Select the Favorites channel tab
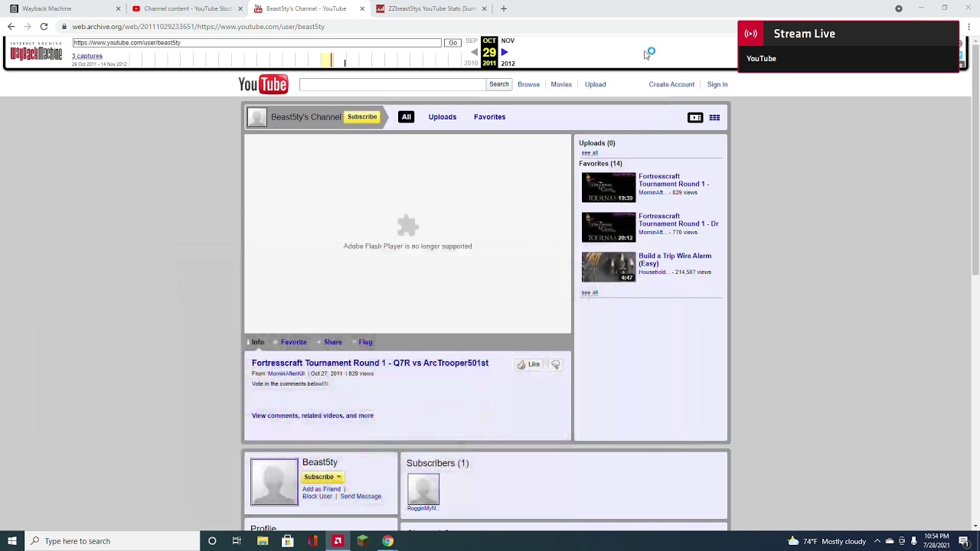980x551 pixels. [490, 117]
